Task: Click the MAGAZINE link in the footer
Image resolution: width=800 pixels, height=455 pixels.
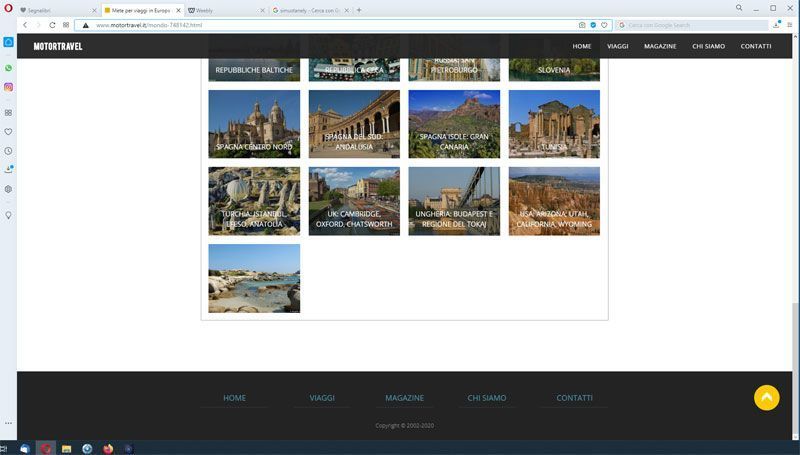Action: pos(404,398)
